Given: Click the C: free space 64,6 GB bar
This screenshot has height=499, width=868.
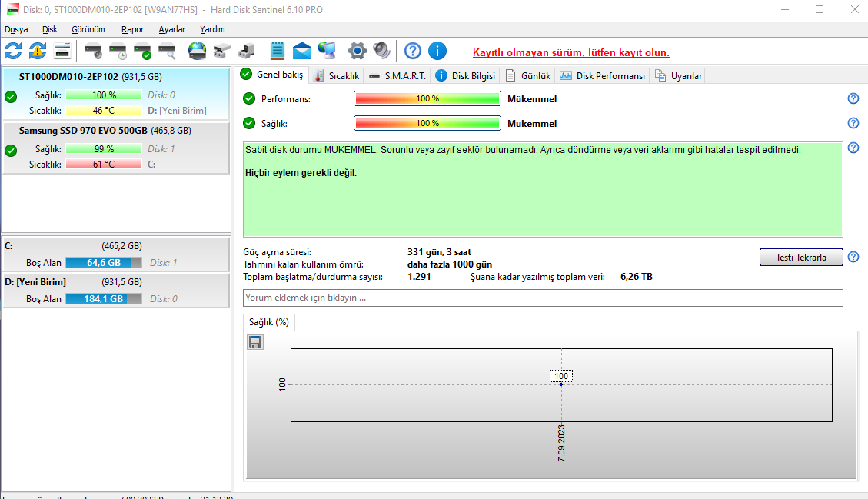Looking at the screenshot, I should pos(104,262).
